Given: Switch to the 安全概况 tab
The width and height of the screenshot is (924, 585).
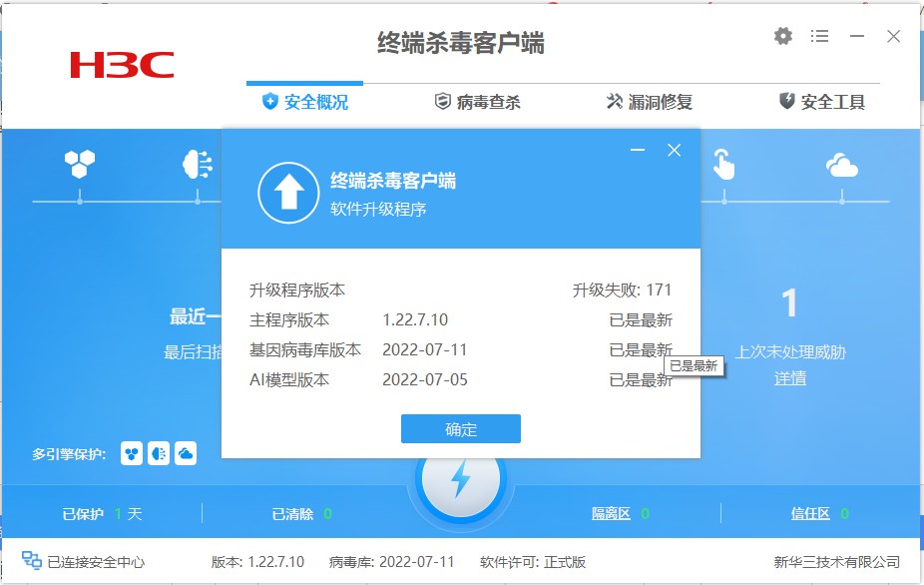Looking at the screenshot, I should 305,102.
